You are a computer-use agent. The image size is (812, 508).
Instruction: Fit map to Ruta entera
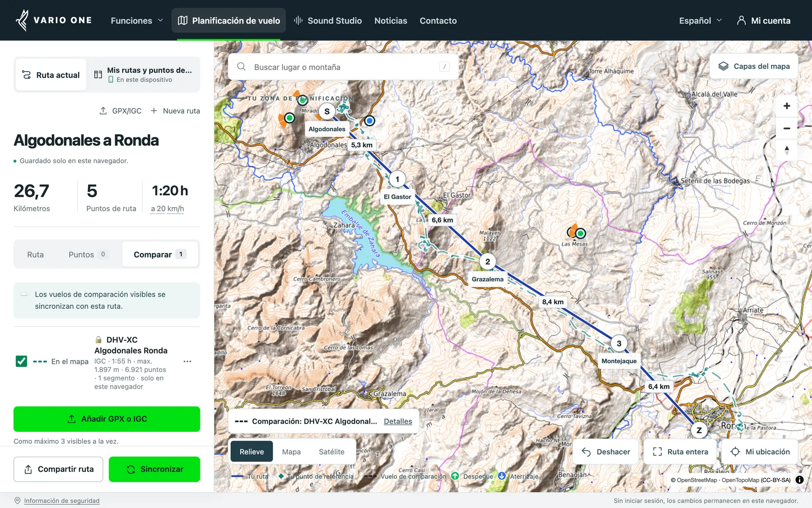680,452
